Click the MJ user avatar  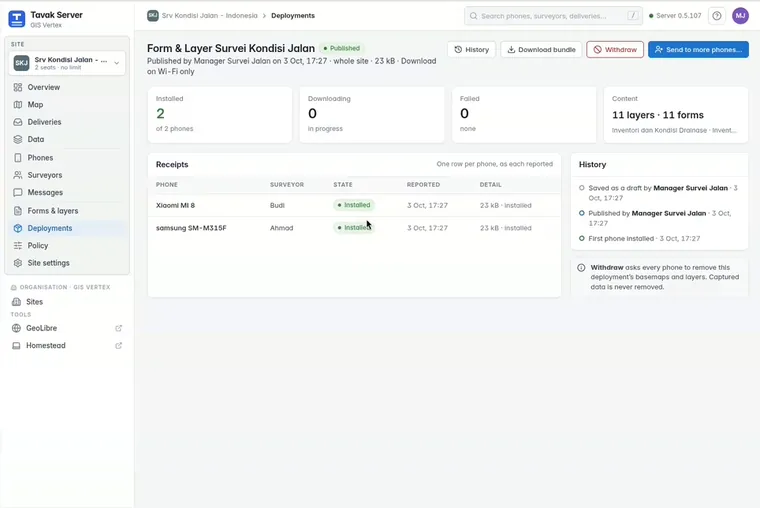point(740,16)
